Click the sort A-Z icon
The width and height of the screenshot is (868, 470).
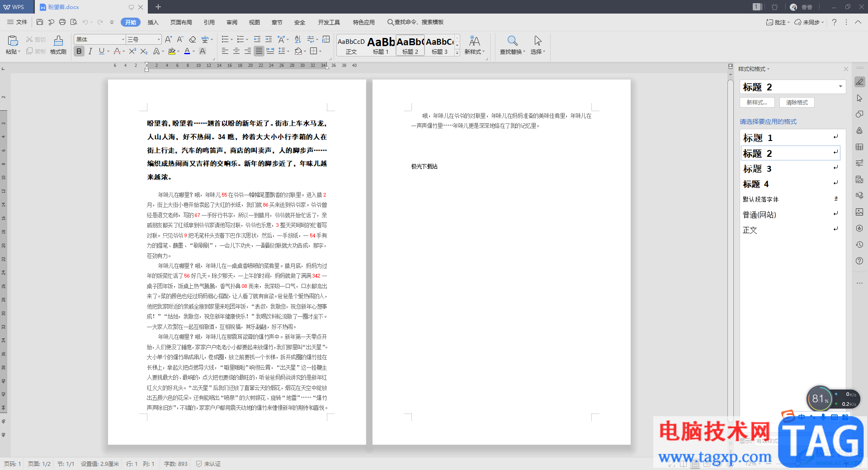[297, 40]
